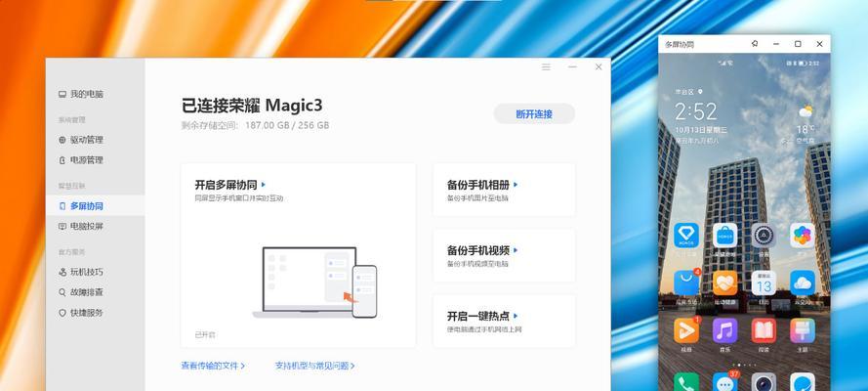
Task: Open 玩机技巧 in the sidebar
Action: point(81,272)
